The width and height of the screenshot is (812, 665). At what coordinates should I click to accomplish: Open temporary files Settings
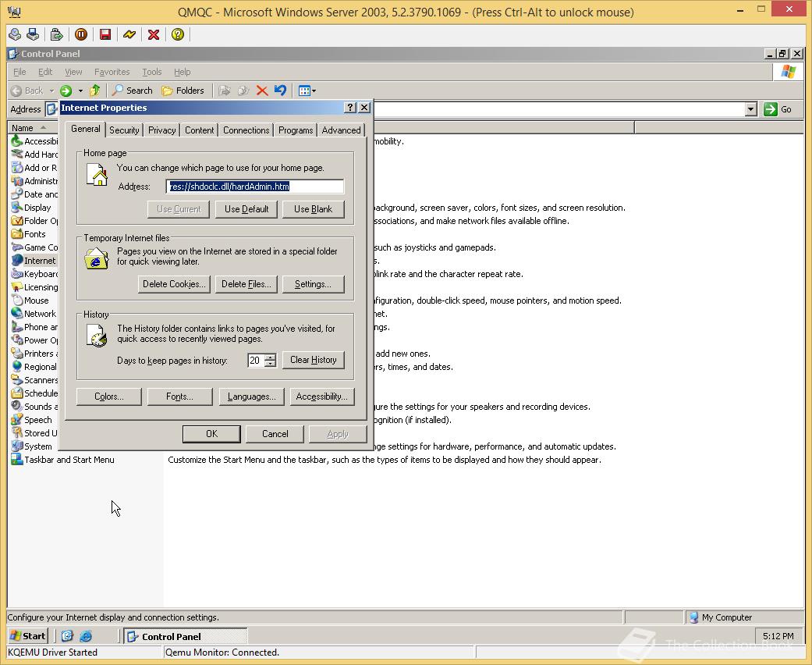click(314, 284)
